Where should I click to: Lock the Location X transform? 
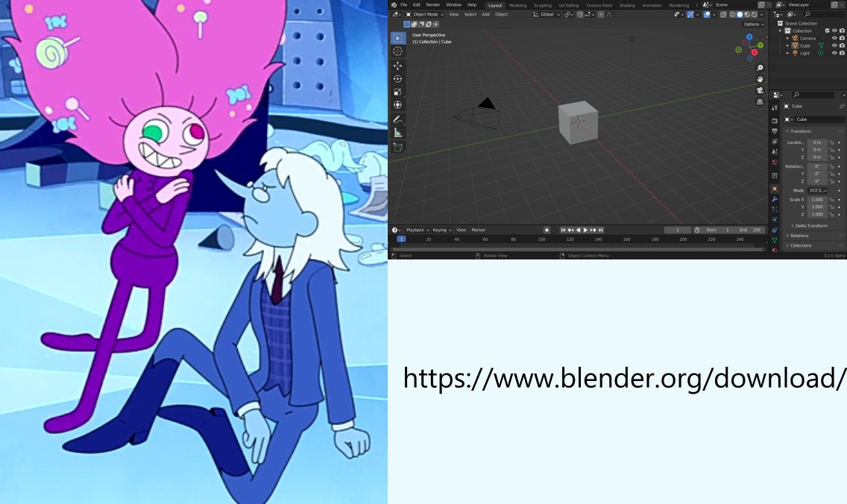[x=832, y=142]
